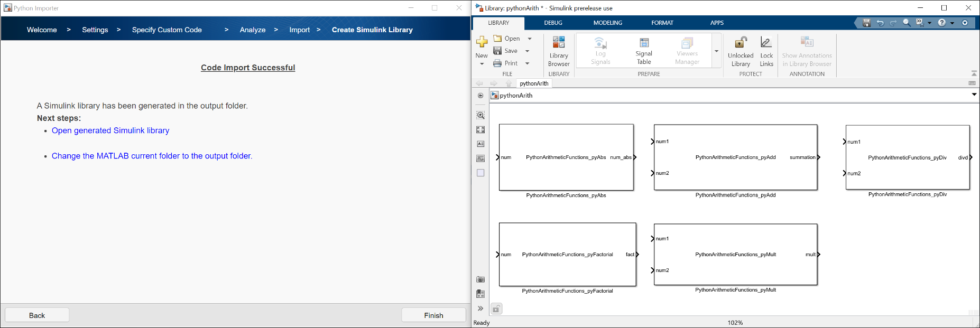Expand the pythonArith address bar dropdown
Screen dimensions: 980x328
(x=974, y=95)
